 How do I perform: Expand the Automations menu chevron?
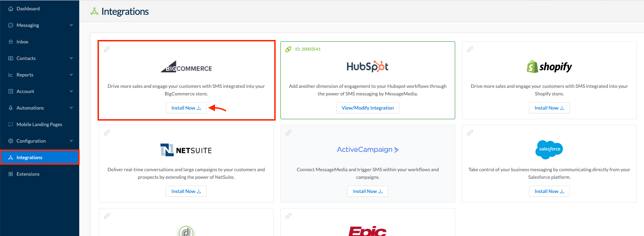71,108
